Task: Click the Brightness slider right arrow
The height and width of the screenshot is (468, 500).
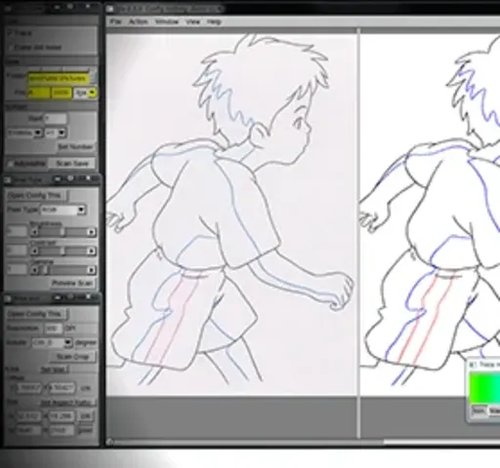Action: [x=91, y=232]
